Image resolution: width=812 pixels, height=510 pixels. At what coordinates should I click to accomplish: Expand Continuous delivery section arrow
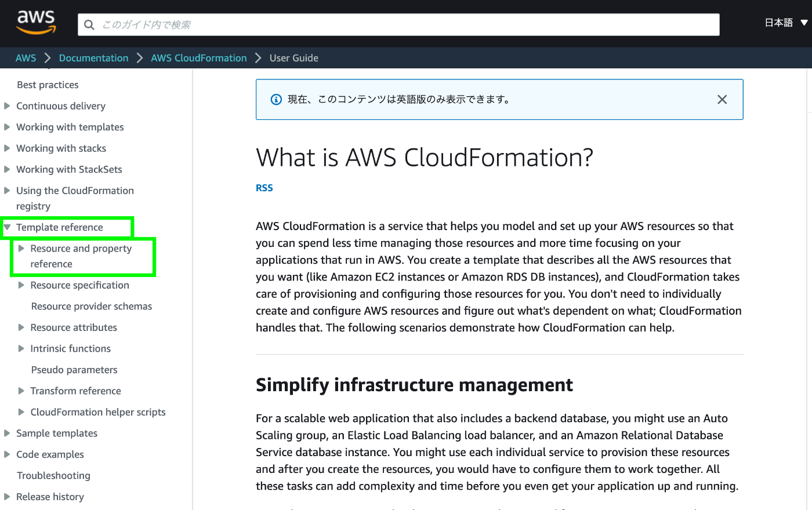pos(7,106)
